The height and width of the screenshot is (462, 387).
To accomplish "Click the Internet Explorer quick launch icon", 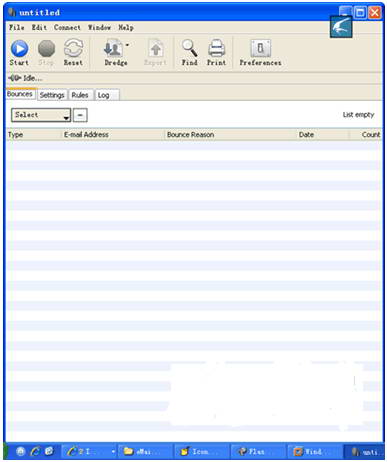I will [x=35, y=451].
